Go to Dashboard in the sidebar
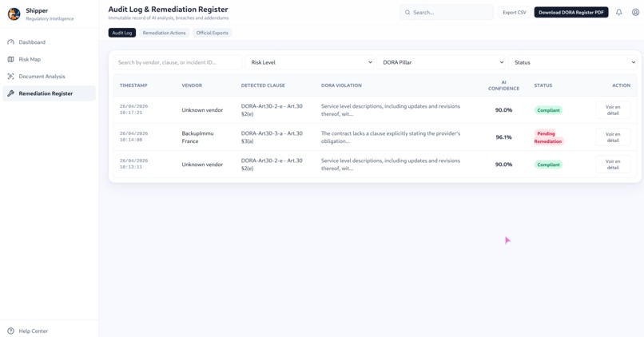This screenshot has width=644, height=337. click(49, 42)
